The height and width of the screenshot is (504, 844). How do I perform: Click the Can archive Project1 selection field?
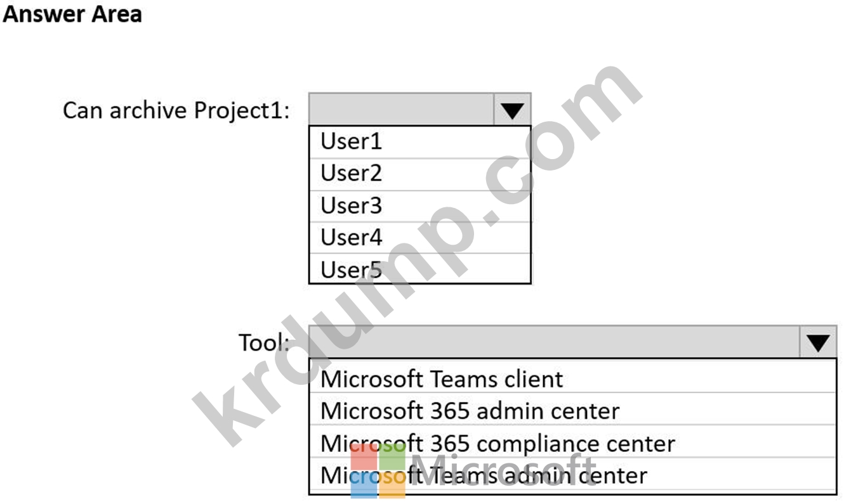pos(401,110)
